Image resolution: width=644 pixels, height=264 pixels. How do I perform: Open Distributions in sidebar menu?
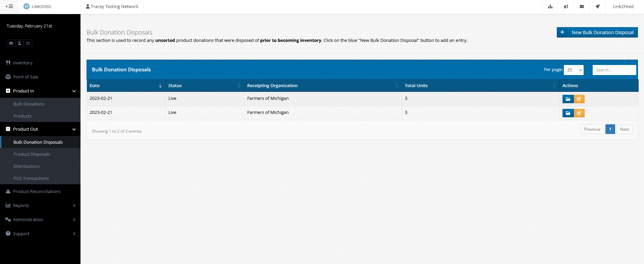[26, 167]
